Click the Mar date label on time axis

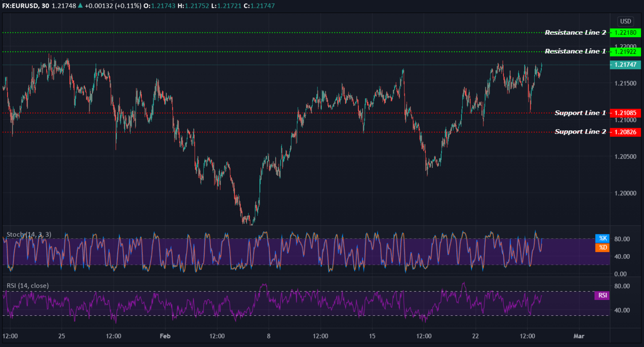pyautogui.click(x=579, y=336)
